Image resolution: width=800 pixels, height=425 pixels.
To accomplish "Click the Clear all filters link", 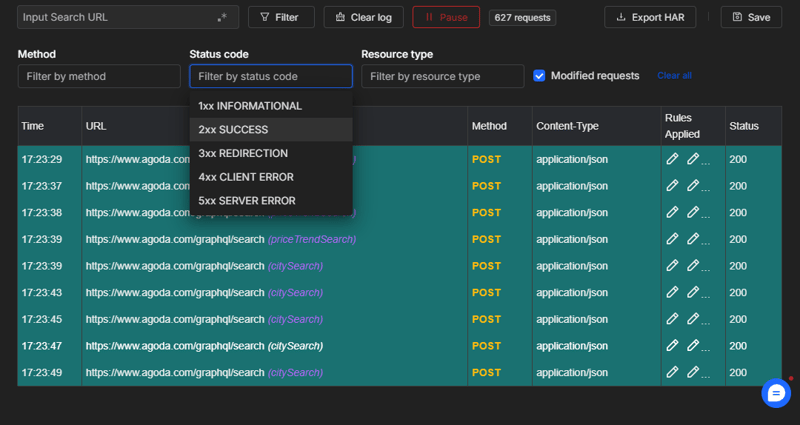I will coord(674,76).
